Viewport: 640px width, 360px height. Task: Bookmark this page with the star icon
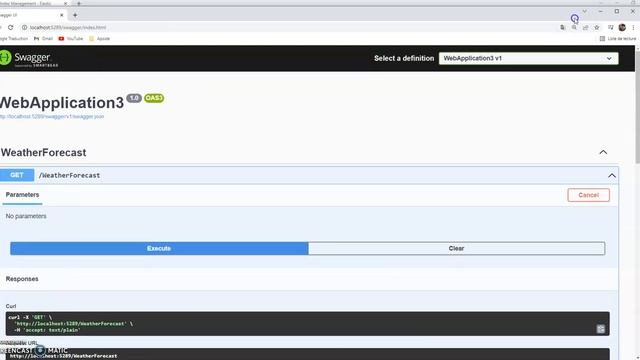tap(597, 27)
